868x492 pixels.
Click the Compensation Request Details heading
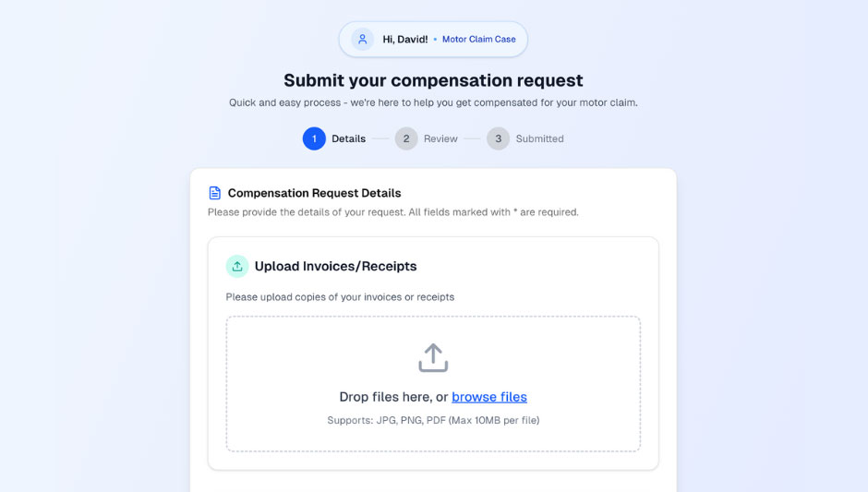point(314,193)
